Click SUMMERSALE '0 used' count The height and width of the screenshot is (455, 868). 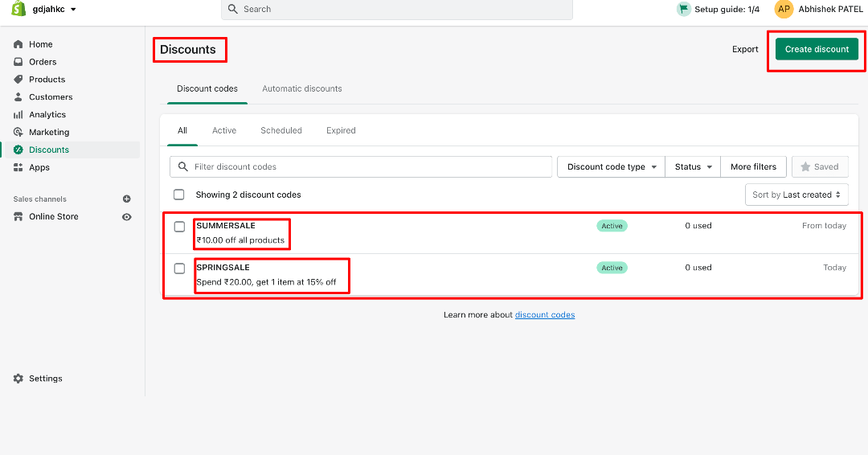coord(698,226)
